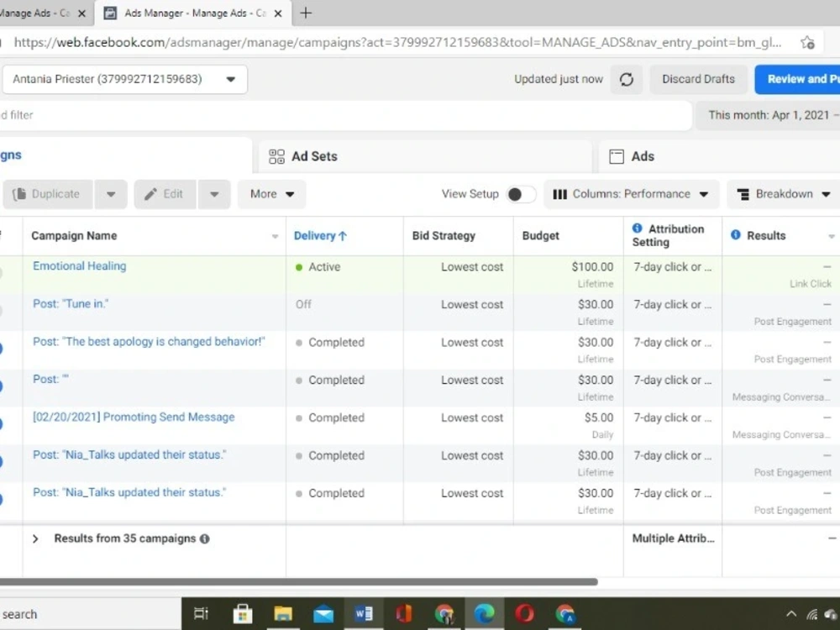Open Columns: Performance dropdown

pos(631,194)
